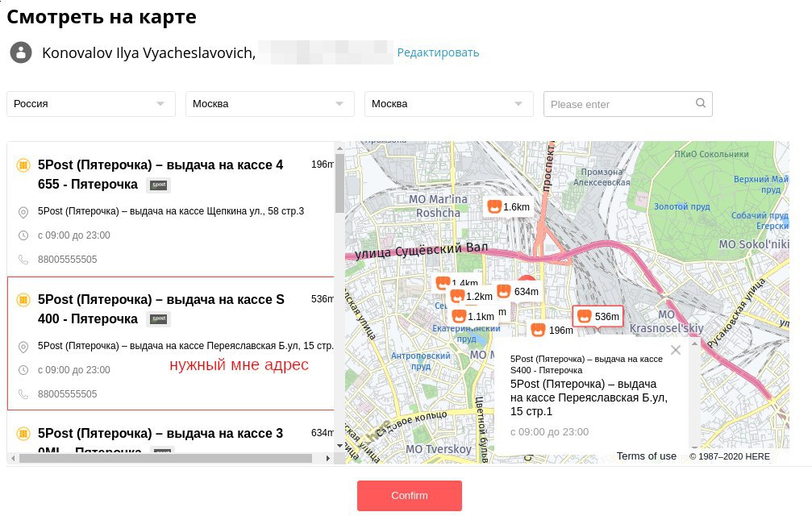Screen dimensions: 812x516
Task: Click phone icon in the 655 - Пятерочка card
Action: [23, 260]
